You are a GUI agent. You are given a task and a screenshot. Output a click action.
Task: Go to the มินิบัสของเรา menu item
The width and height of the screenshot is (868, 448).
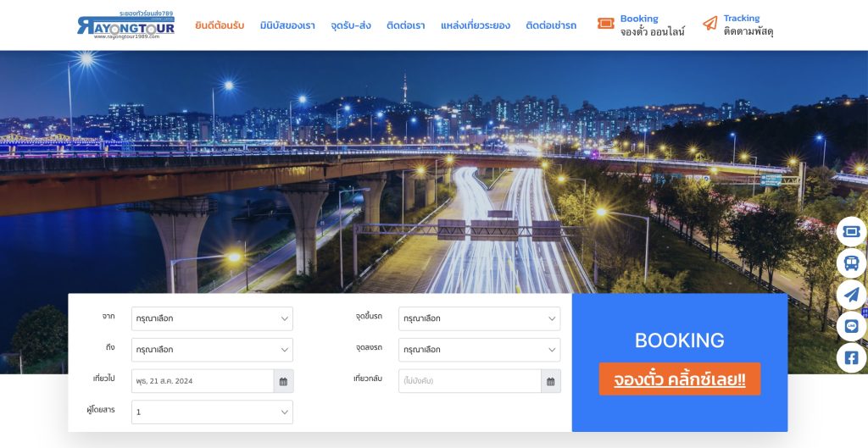point(287,25)
